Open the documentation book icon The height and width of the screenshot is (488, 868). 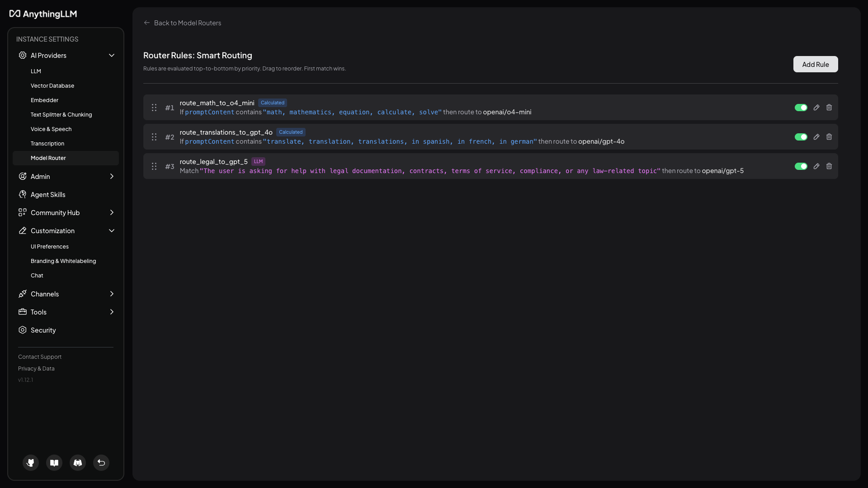[54, 463]
